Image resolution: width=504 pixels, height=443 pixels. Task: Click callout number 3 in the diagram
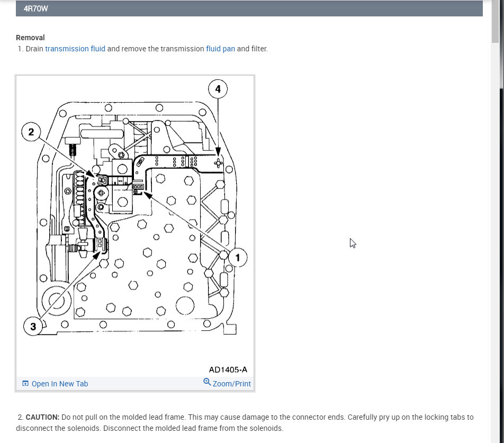click(x=33, y=327)
